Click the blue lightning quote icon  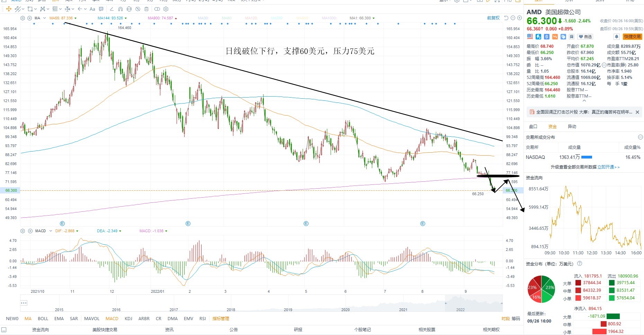[x=538, y=36]
